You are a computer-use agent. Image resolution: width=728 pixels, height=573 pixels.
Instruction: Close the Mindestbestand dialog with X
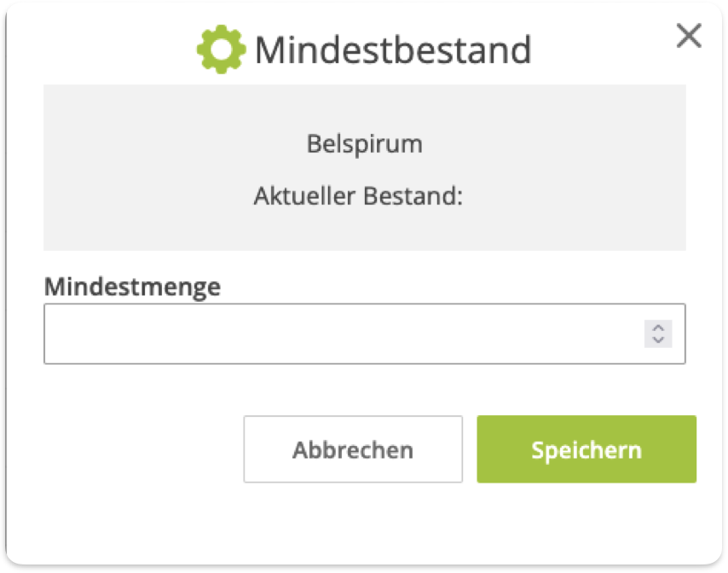[688, 36]
